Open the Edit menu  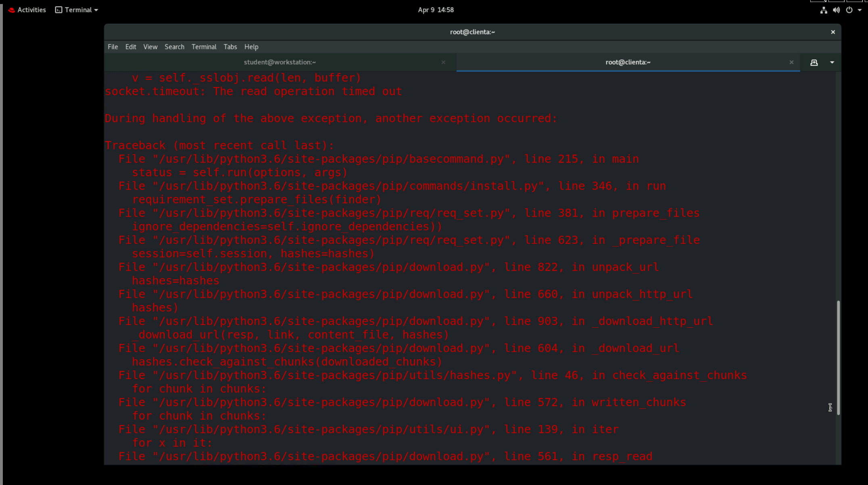(131, 47)
